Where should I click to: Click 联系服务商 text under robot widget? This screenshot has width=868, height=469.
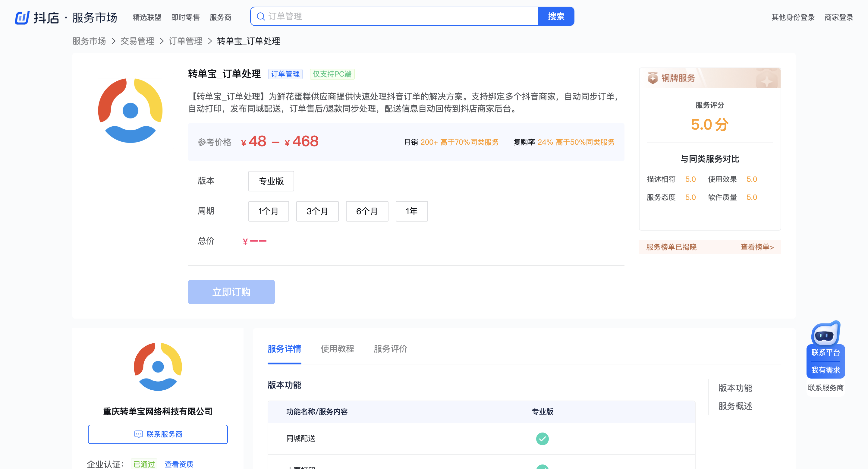(826, 388)
